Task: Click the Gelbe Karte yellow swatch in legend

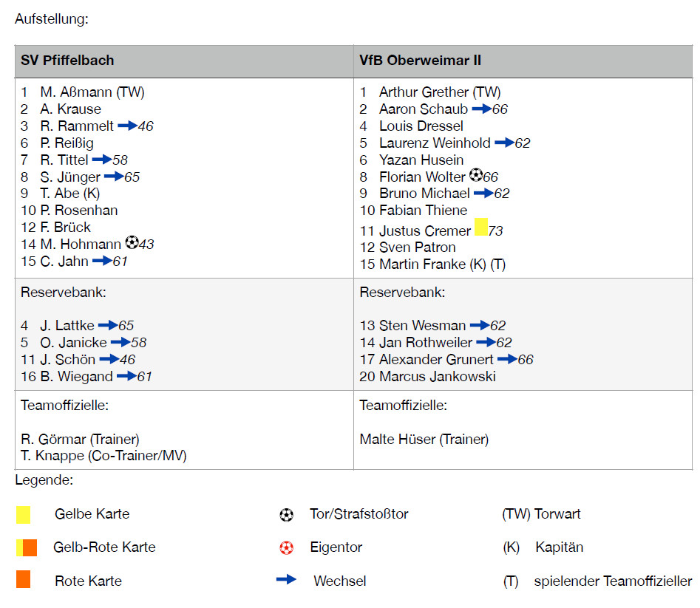Action: point(24,515)
